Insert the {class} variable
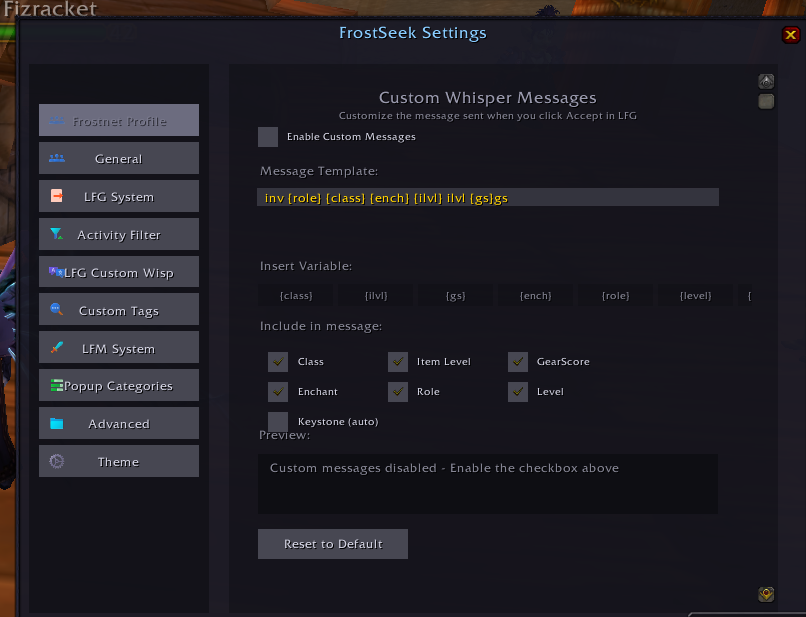Viewport: 806px width, 617px height. (296, 296)
